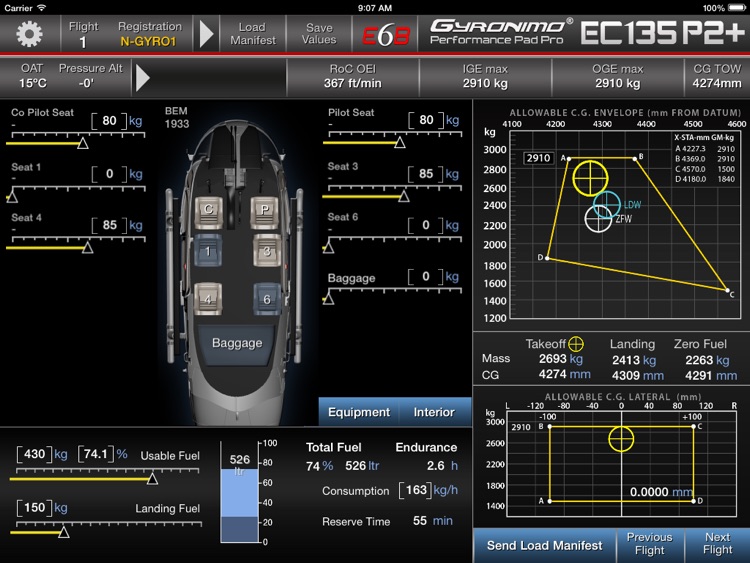This screenshot has height=563, width=750.
Task: Open the Load Manifest
Action: click(x=253, y=34)
